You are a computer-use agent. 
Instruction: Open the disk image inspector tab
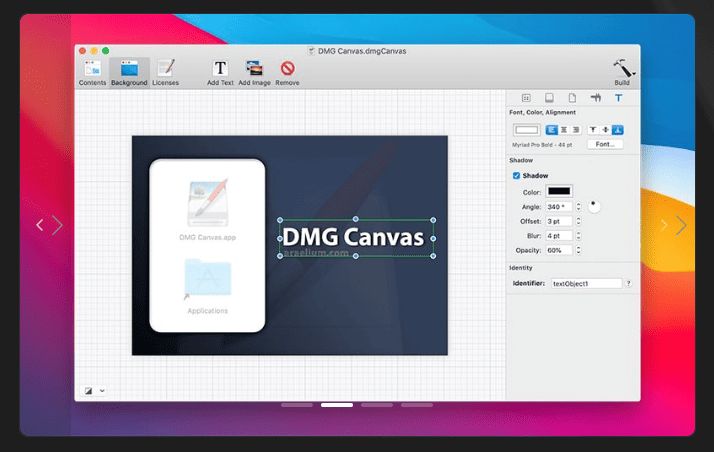[549, 98]
